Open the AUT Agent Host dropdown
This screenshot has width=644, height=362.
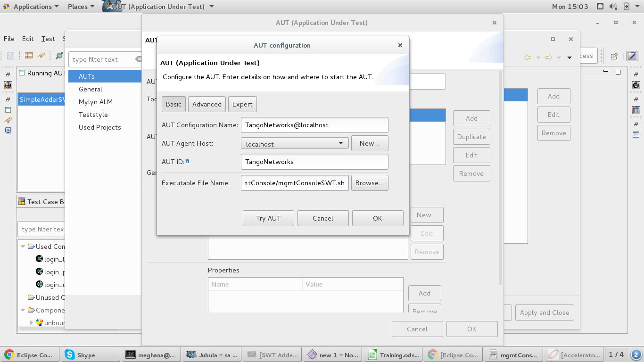click(295, 144)
